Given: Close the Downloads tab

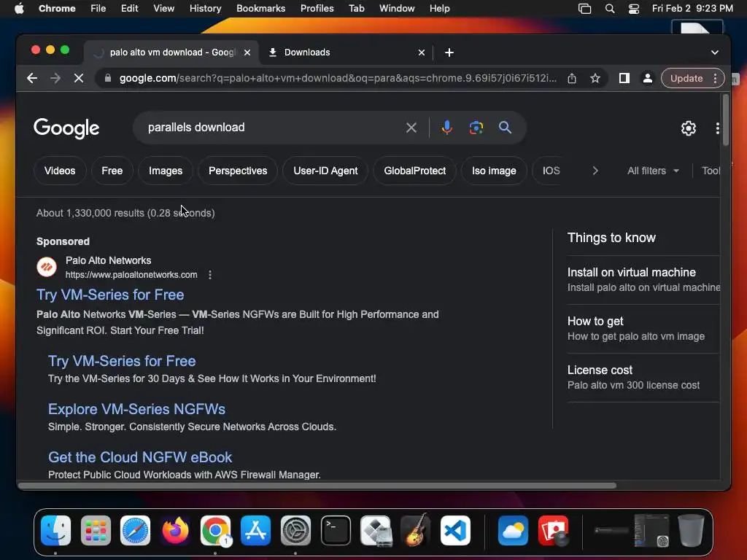Looking at the screenshot, I should (422, 52).
